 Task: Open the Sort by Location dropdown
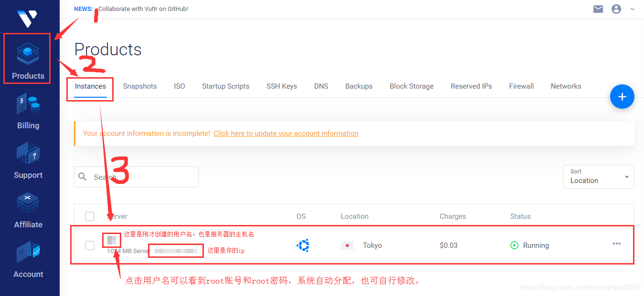tap(598, 177)
